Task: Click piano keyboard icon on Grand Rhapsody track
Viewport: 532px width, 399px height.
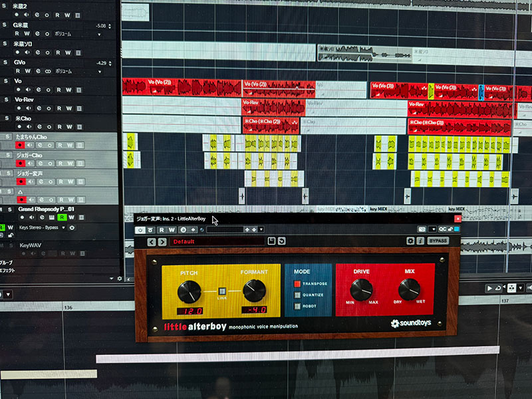Action: (52, 217)
